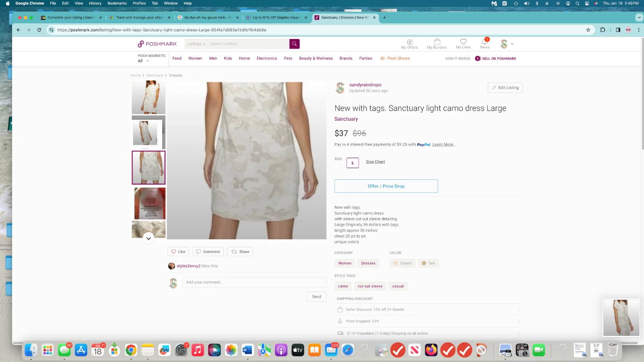Select the Tan color swatch

(x=428, y=263)
